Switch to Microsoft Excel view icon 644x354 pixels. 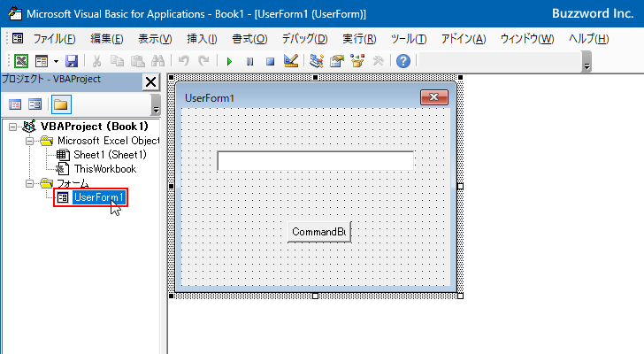tap(21, 61)
